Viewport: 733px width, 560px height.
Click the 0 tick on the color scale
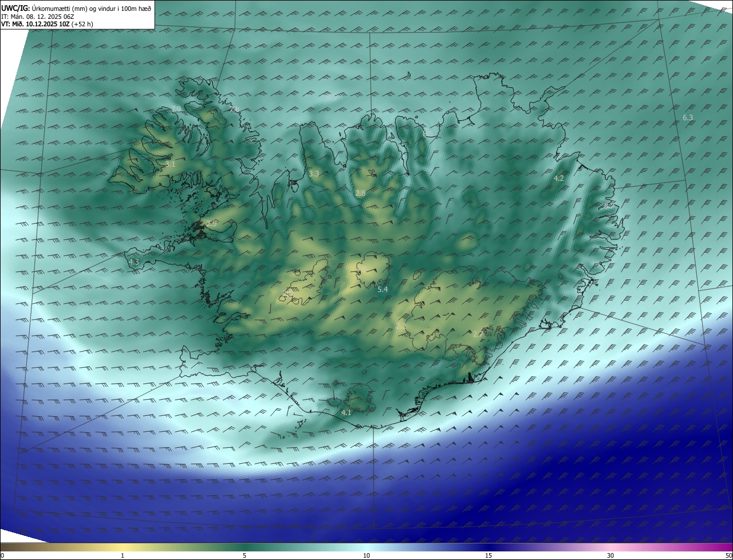coord(2,555)
